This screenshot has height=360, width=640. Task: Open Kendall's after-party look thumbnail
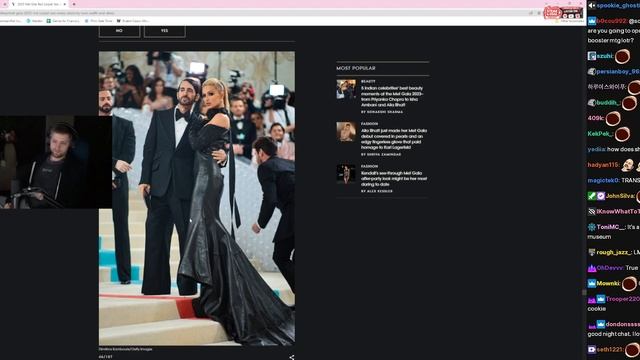pyautogui.click(x=346, y=174)
